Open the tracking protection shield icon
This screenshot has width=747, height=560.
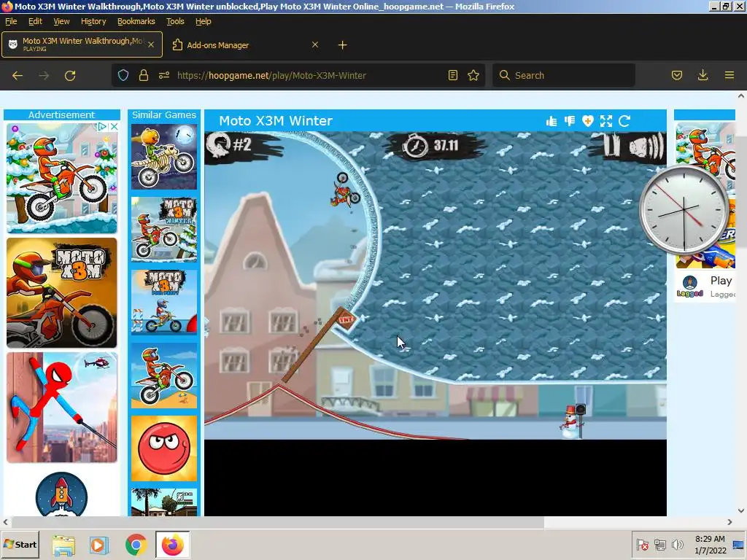[x=123, y=75]
